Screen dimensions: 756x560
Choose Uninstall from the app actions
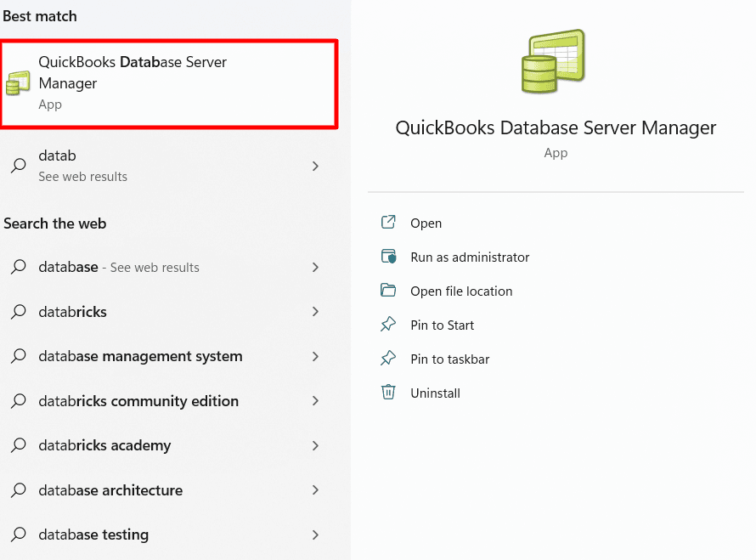[x=435, y=393]
